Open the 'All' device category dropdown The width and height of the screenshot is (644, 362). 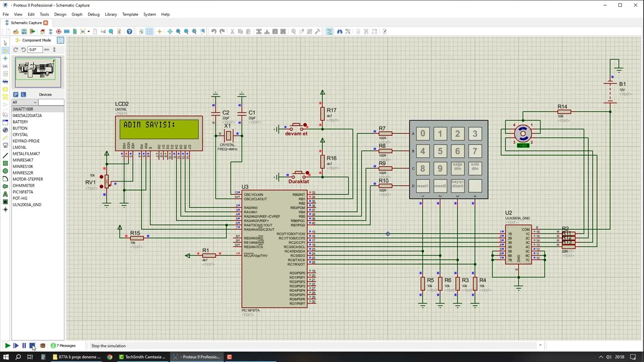pyautogui.click(x=24, y=102)
